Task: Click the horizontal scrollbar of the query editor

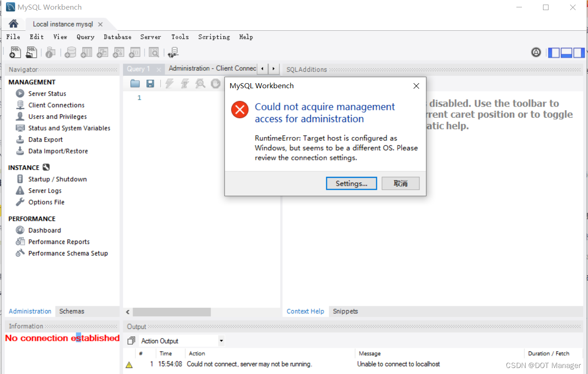Action: (172, 312)
